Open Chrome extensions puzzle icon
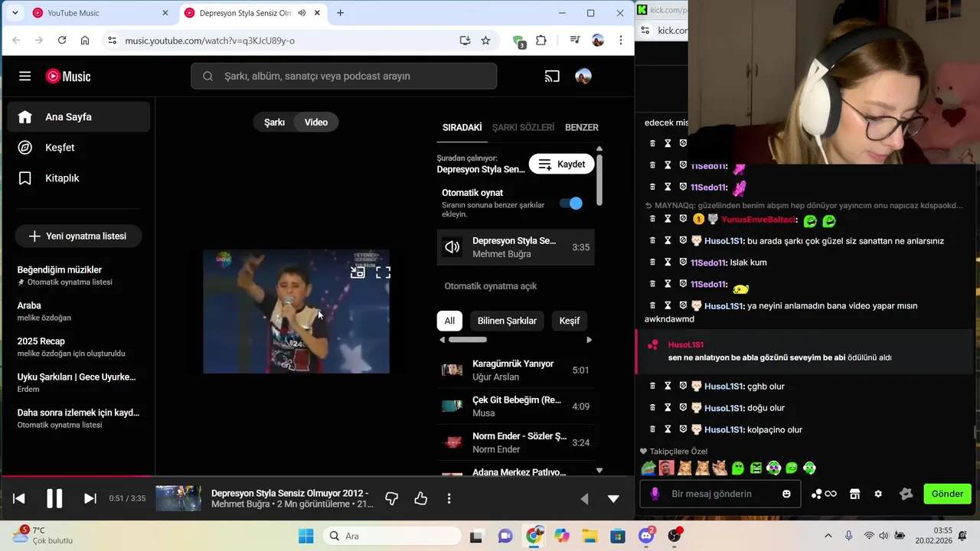This screenshot has width=980, height=551. (x=541, y=41)
